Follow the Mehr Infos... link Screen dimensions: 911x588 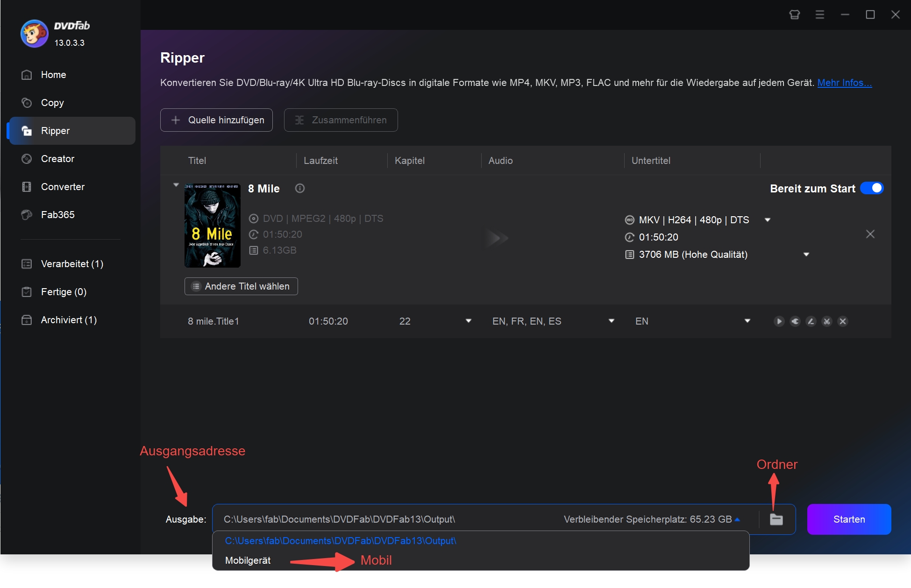(x=844, y=83)
